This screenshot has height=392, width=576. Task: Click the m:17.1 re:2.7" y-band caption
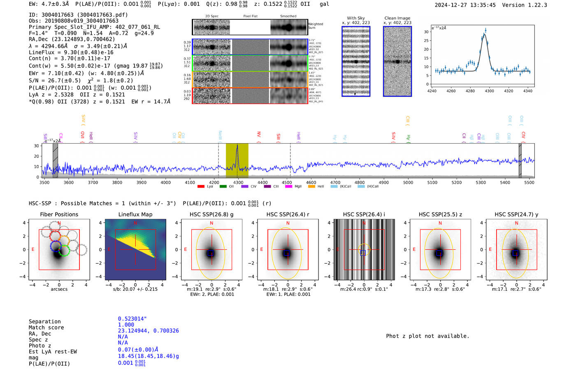516,289
